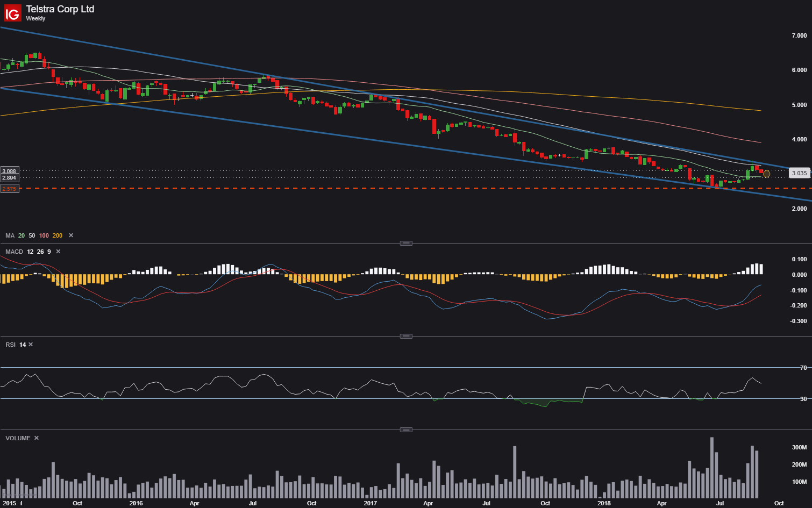Click the 7.000 price axis label
Image resolution: width=812 pixels, height=508 pixels.
799,35
